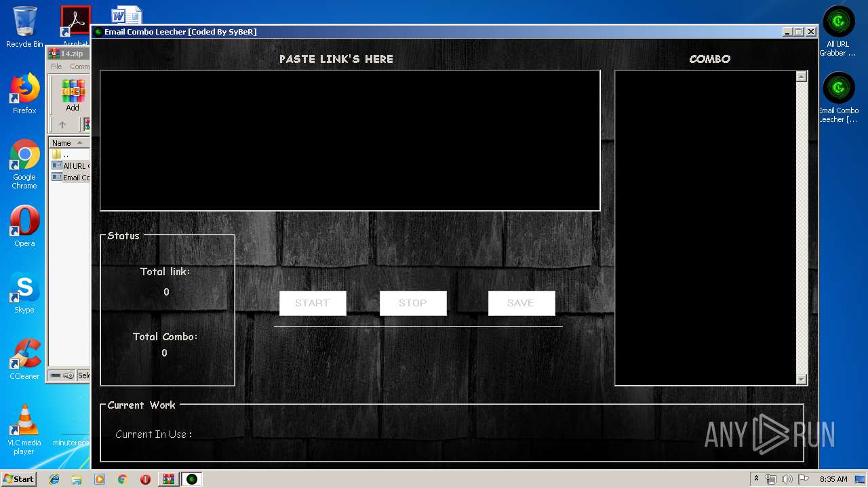
Task: Open the Commands menu in WinRAR
Action: point(79,66)
